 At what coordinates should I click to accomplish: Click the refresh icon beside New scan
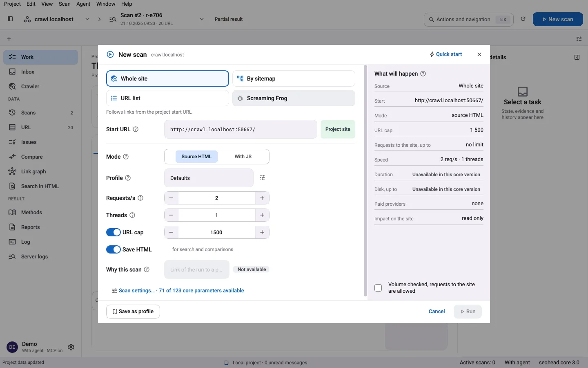pos(523,19)
